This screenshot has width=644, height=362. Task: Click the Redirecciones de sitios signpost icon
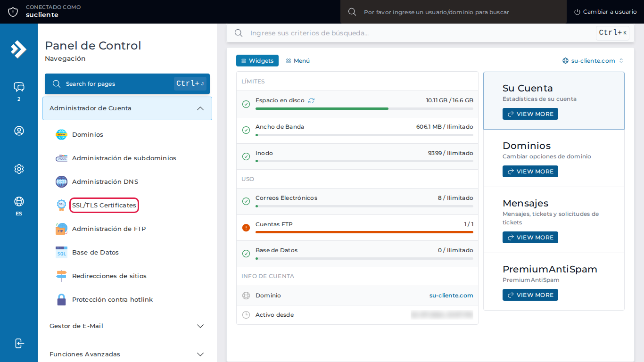[61, 276]
